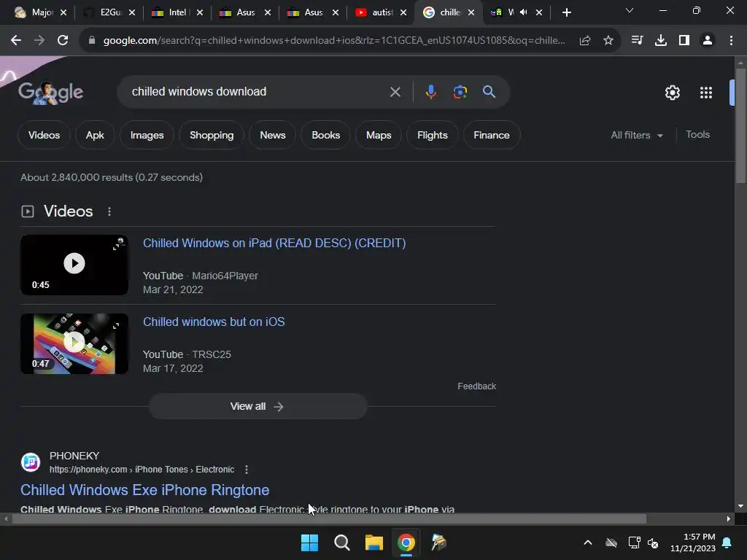Filter results by Books
The image size is (747, 560).
coord(326,135)
